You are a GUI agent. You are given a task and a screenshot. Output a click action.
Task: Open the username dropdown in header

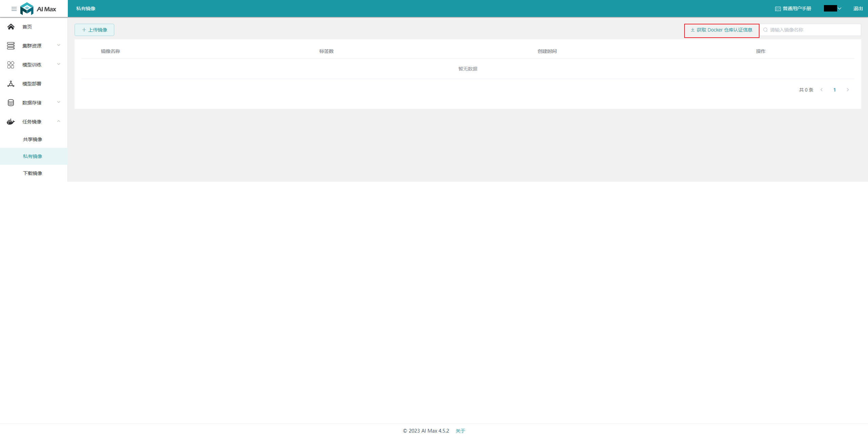[833, 8]
